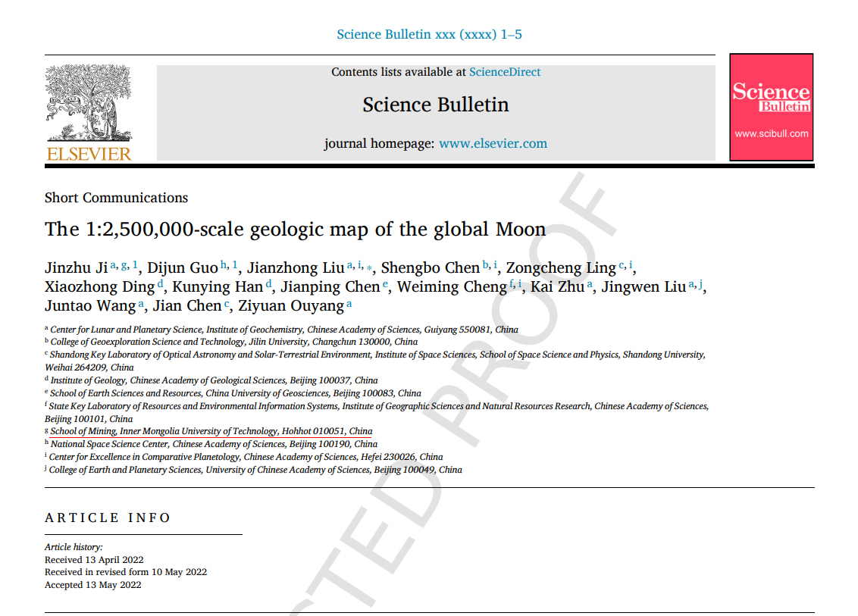The height and width of the screenshot is (616, 858).
Task: Click superscript d after Xiaozhong Ding
Action: pos(161,284)
